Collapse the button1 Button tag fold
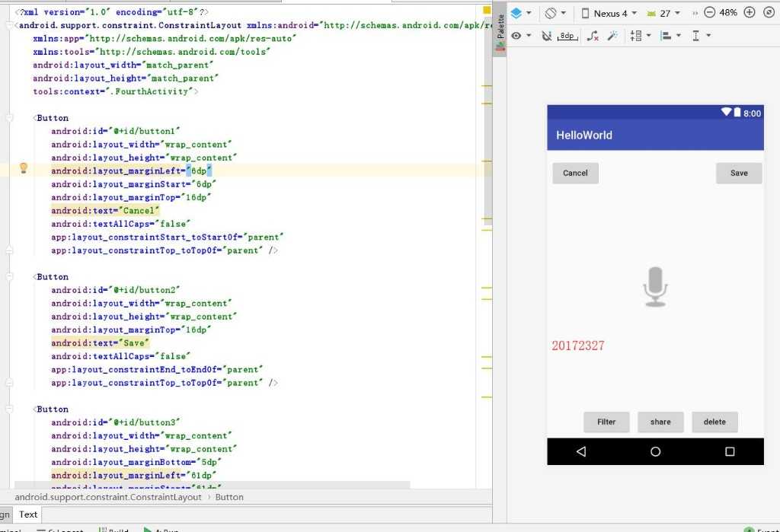The image size is (780, 532). [x=9, y=118]
